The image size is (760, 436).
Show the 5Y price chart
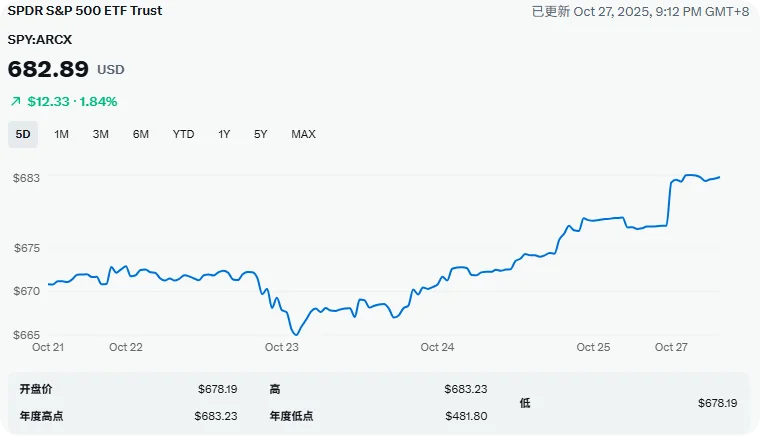[x=260, y=134]
